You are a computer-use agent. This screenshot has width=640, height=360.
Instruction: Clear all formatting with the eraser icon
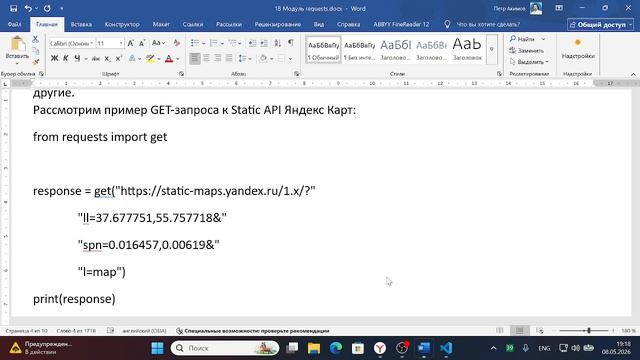pyautogui.click(x=177, y=43)
